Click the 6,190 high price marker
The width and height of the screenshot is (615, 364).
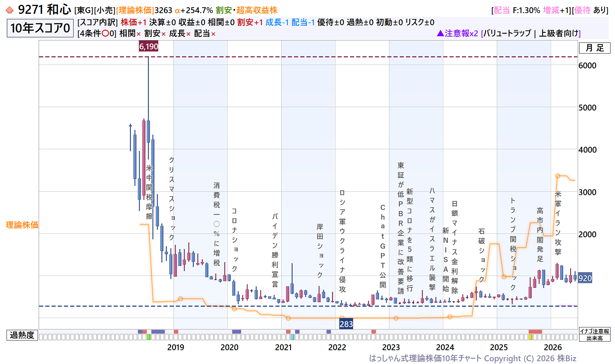coord(149,46)
